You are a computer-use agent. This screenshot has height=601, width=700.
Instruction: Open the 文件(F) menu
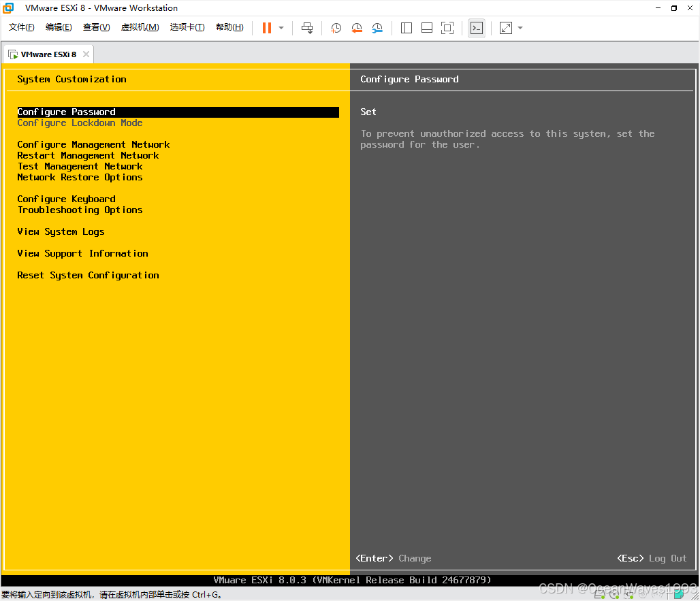pyautogui.click(x=21, y=28)
